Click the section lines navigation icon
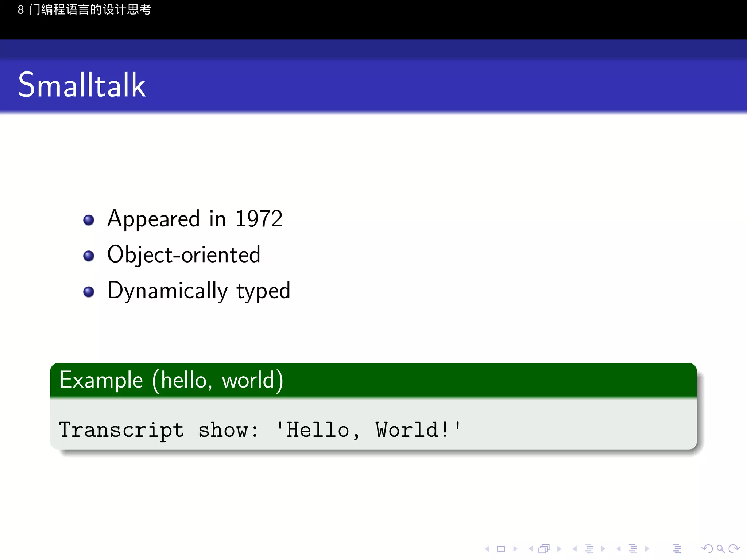Screen dimensions: 747x560 tap(633, 549)
